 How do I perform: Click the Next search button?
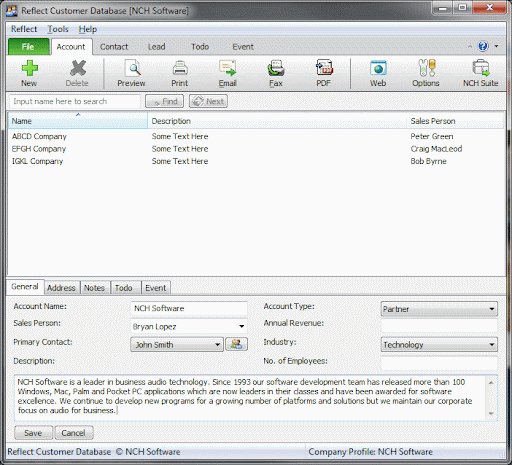[208, 101]
